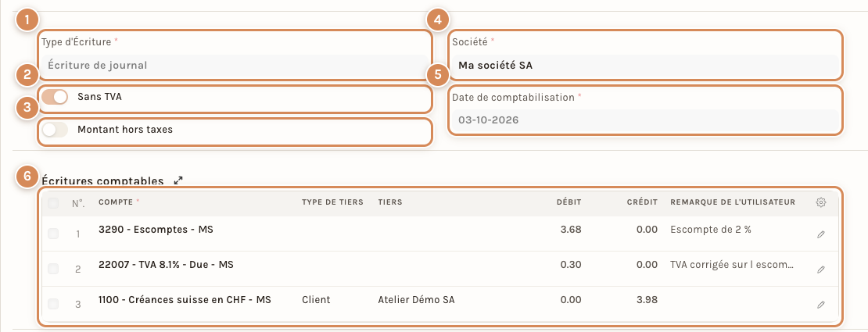The height and width of the screenshot is (332, 868).
Task: Open the Société field selector
Action: tap(645, 66)
